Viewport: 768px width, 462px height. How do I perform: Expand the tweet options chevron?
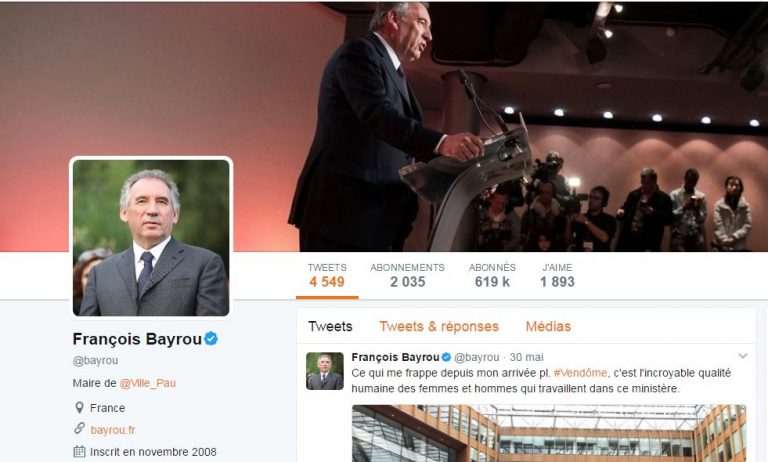pyautogui.click(x=743, y=356)
